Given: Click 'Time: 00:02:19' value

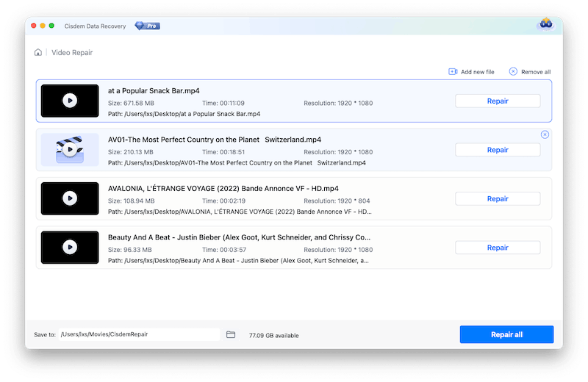Looking at the screenshot, I should point(223,201).
